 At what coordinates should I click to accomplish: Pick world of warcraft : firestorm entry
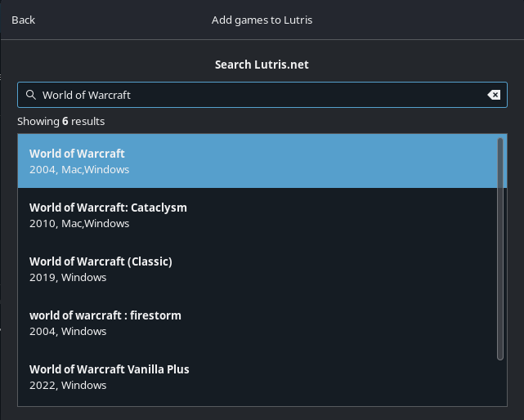click(258, 323)
